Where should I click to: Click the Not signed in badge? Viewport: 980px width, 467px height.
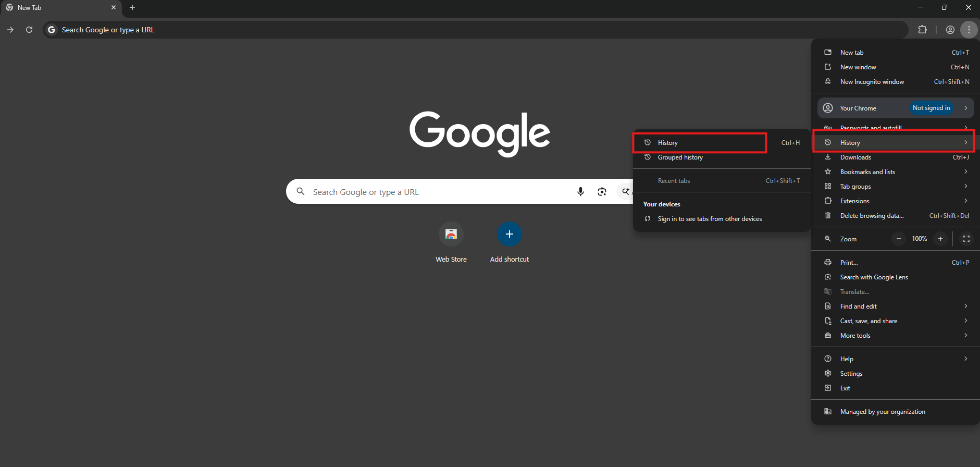[932, 108]
